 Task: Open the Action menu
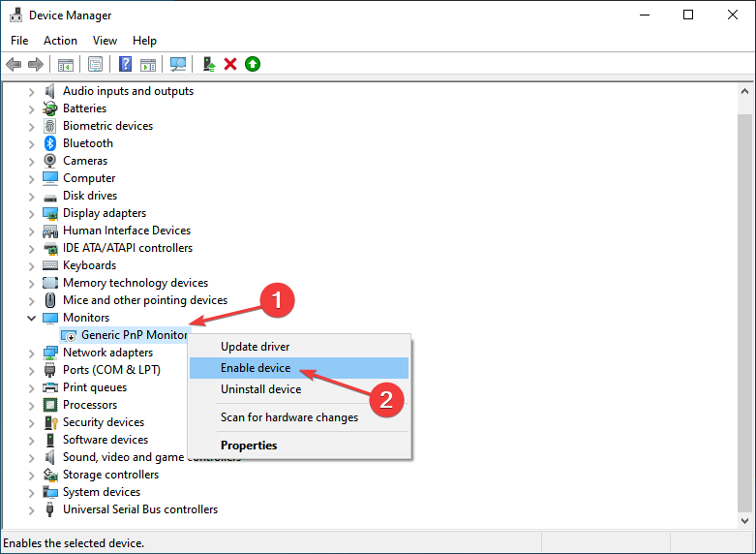coord(60,41)
